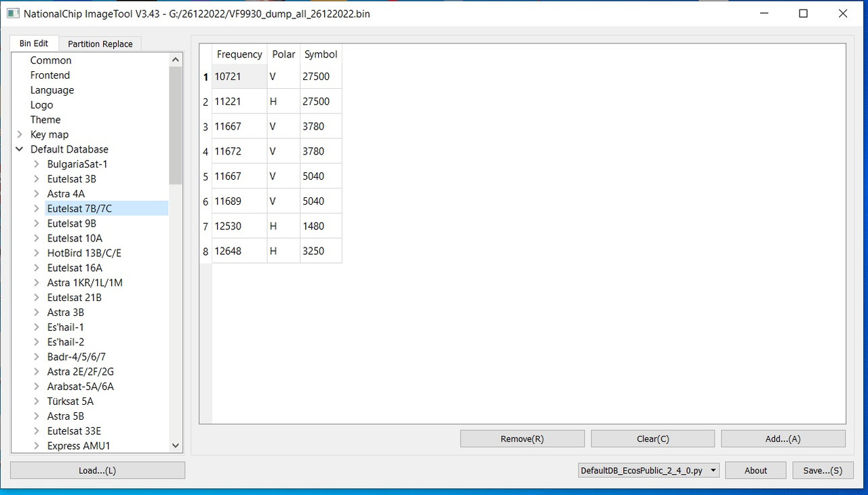The image size is (868, 495).
Task: Click the Polar column header
Action: pyautogui.click(x=283, y=54)
